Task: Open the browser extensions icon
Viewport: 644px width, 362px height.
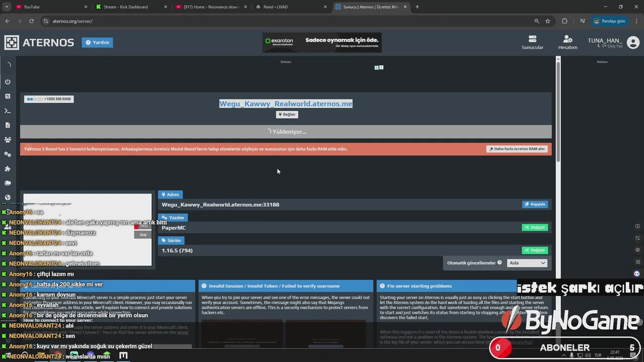Action: point(565,21)
